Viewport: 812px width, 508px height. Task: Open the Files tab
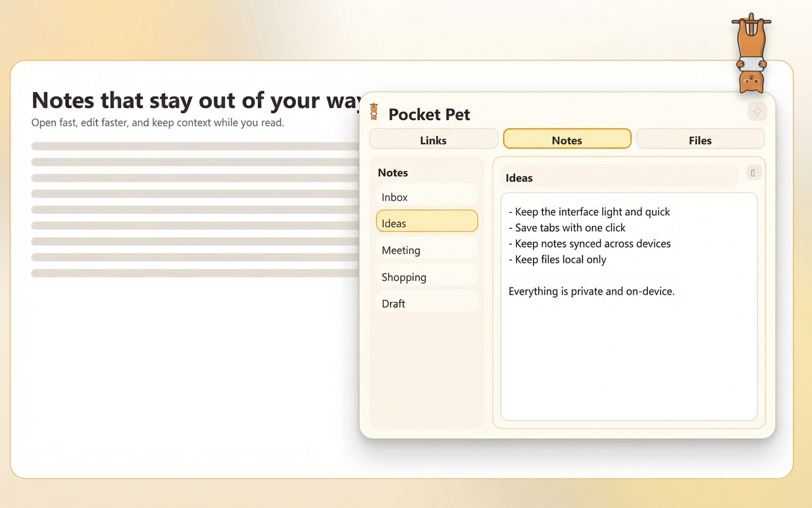pos(700,139)
